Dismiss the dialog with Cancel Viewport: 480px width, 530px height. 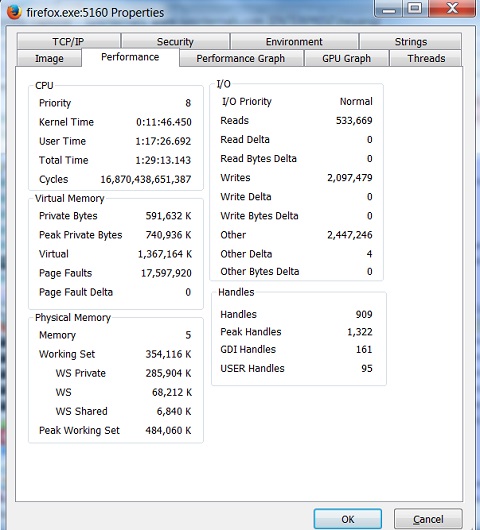tap(428, 519)
